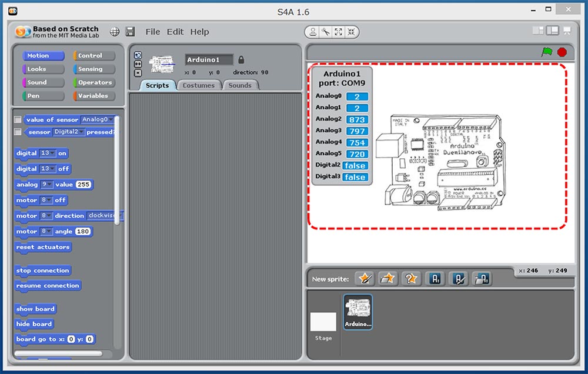
Task: Open pin 8 dropdown on motor off block
Action: [46, 200]
